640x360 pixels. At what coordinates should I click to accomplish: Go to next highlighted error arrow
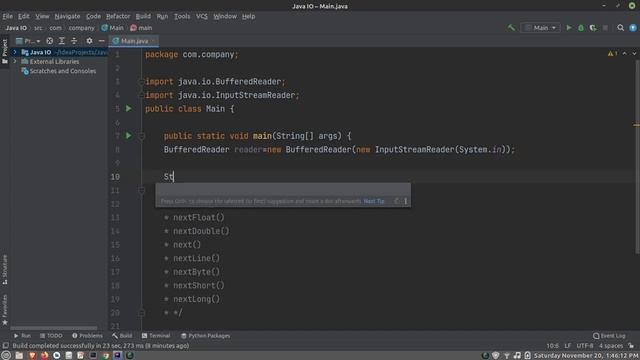pyautogui.click(x=634, y=53)
